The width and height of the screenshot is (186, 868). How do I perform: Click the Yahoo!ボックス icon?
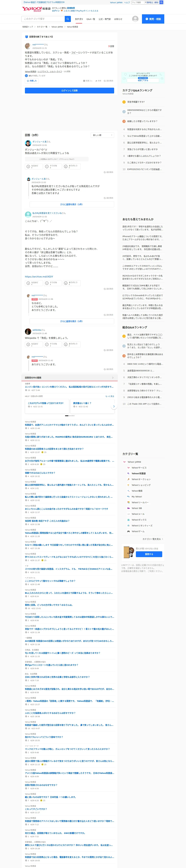click(x=128, y=520)
